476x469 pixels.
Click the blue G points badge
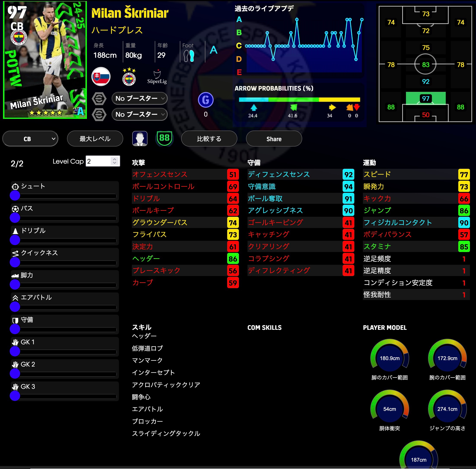pos(206,100)
